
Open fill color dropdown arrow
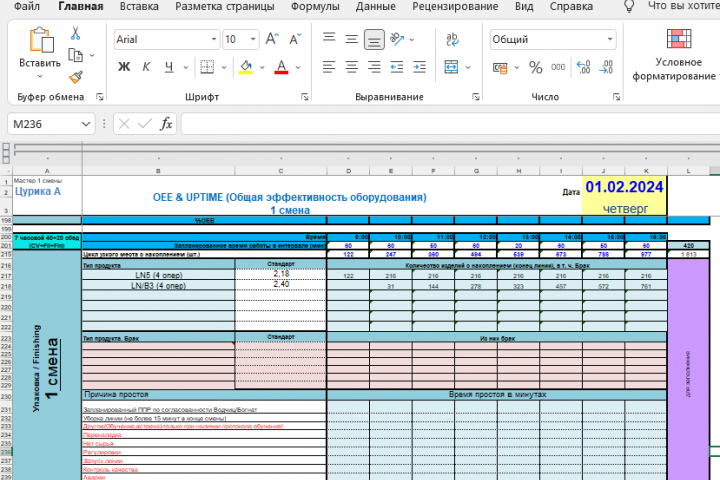[262, 68]
